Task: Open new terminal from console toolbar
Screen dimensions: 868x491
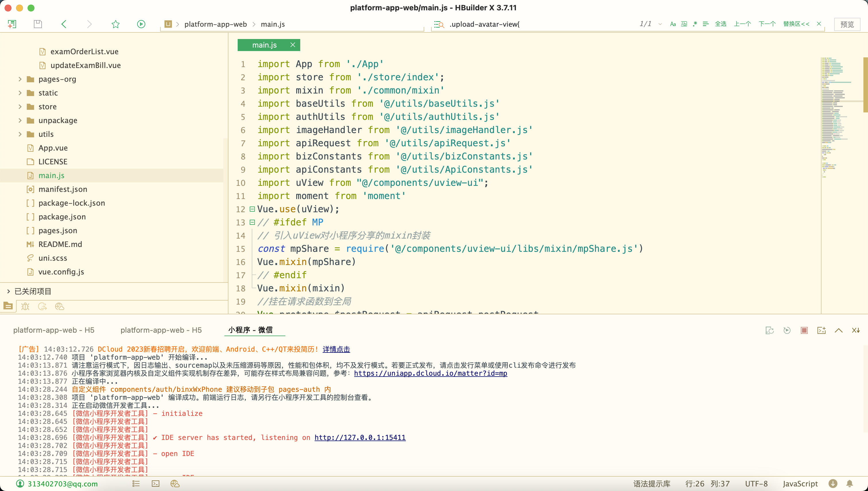Action: [821, 330]
